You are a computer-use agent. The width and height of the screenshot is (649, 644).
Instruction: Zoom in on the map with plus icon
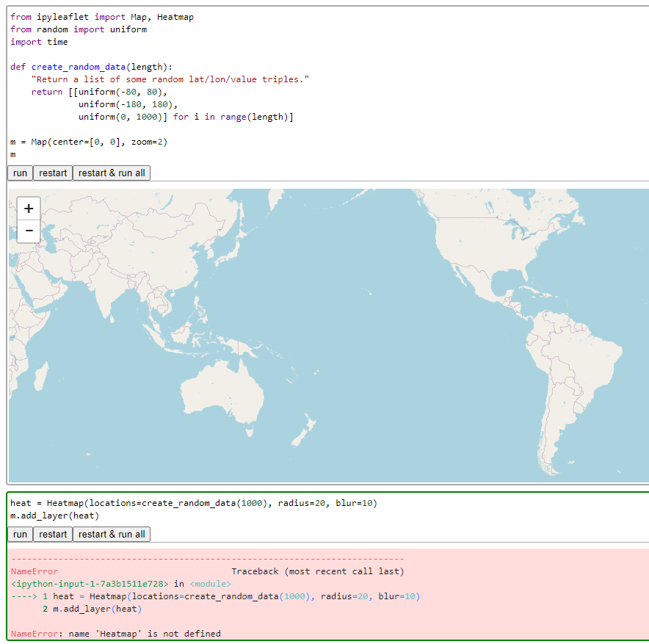29,209
